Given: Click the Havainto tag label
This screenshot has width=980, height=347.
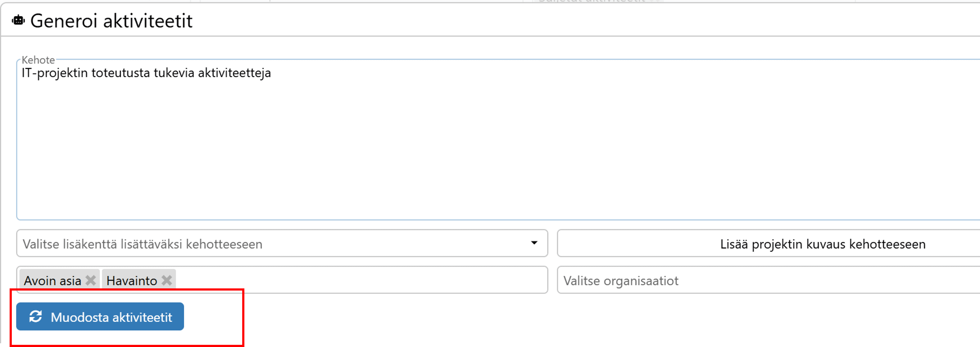Looking at the screenshot, I should click(x=132, y=281).
